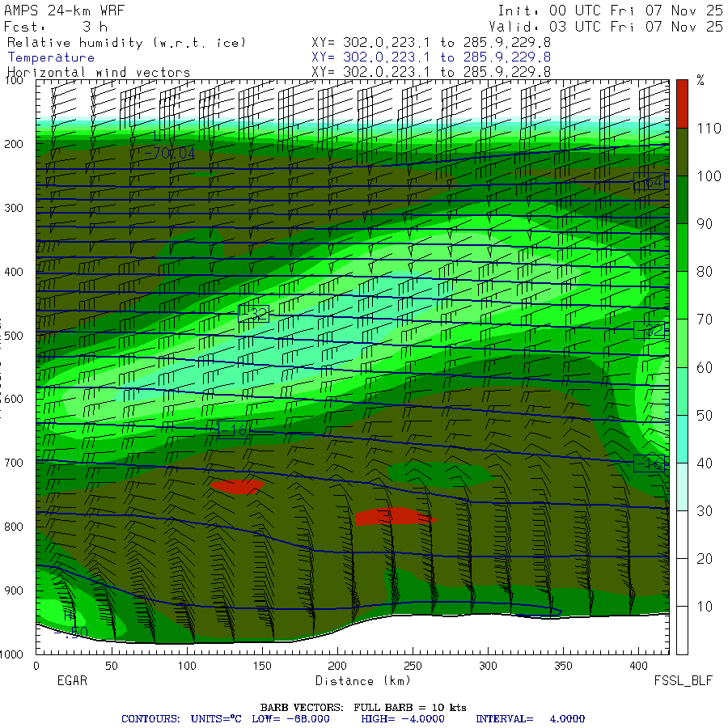Select the 800 label on the pressure axis

tap(14, 527)
